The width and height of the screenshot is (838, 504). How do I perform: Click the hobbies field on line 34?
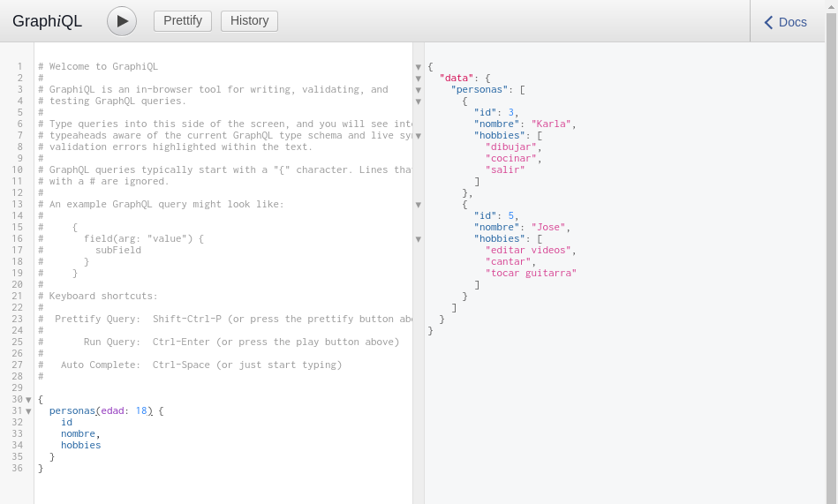[x=80, y=445]
